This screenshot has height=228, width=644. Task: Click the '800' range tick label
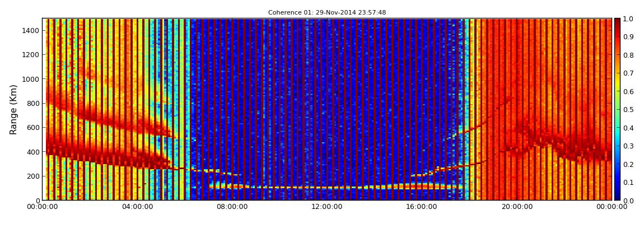pos(33,103)
